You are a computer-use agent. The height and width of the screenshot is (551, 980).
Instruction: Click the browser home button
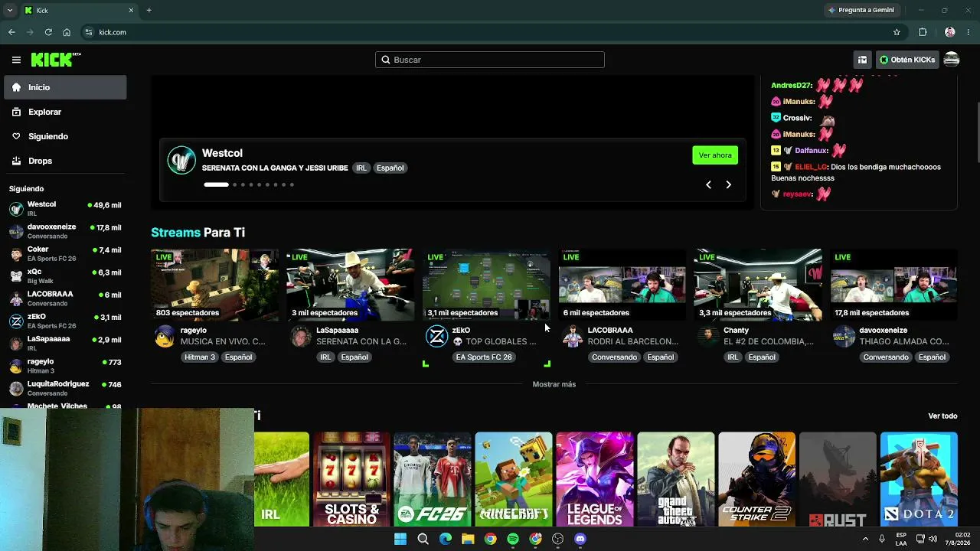pyautogui.click(x=67, y=32)
